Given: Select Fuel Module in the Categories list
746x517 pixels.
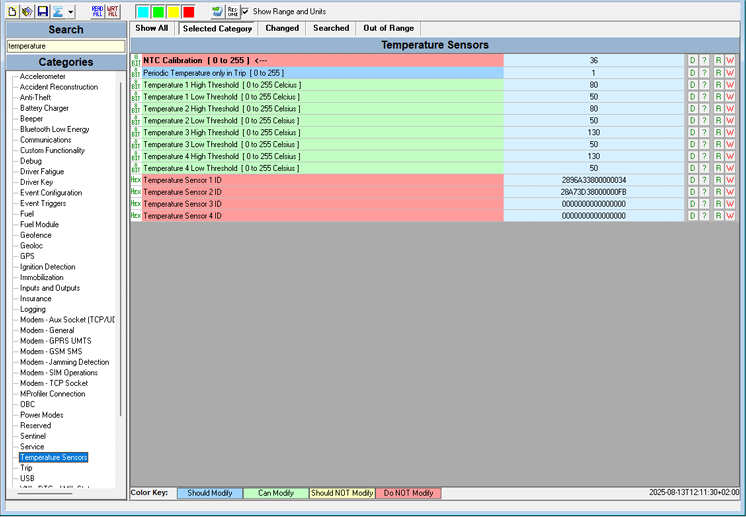Looking at the screenshot, I should point(40,224).
